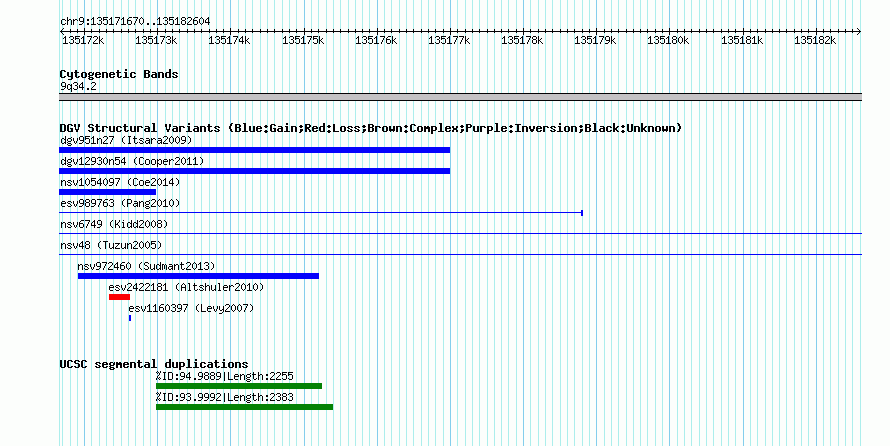
Task: Click the Cytogenetic Bands track title
Action: coord(119,74)
